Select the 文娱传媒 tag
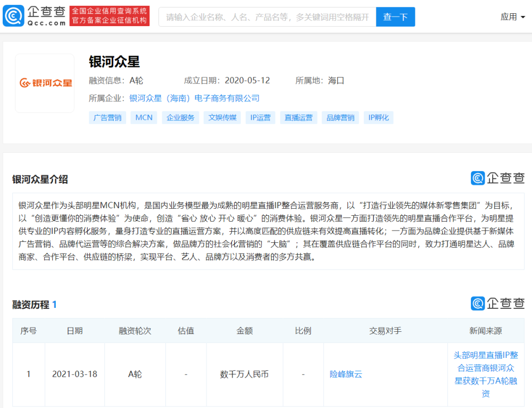 click(222, 118)
